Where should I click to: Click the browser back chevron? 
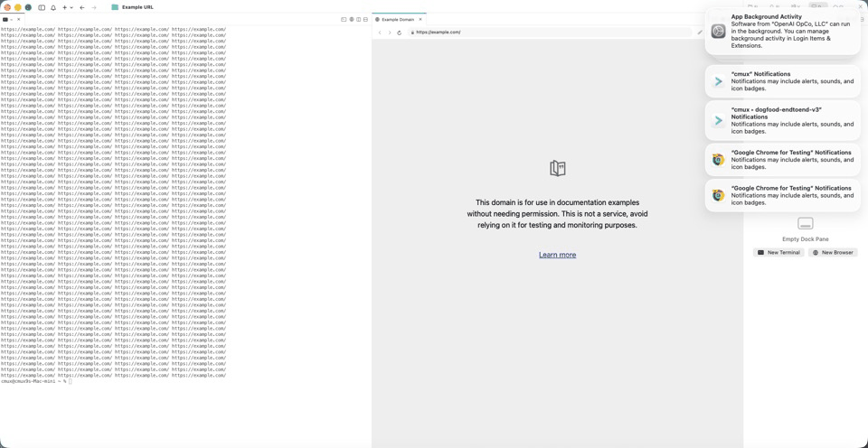pos(380,33)
